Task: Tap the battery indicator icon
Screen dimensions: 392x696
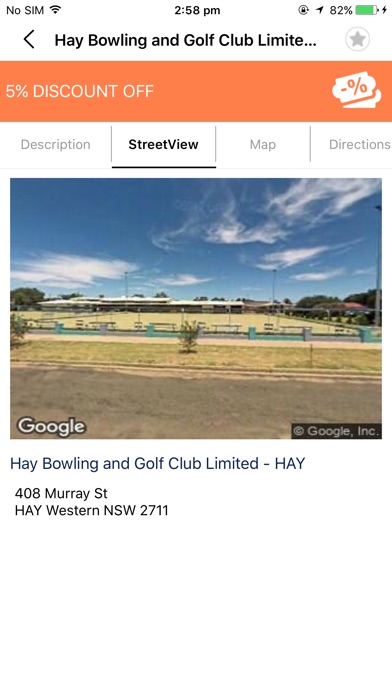Action: pos(367,10)
